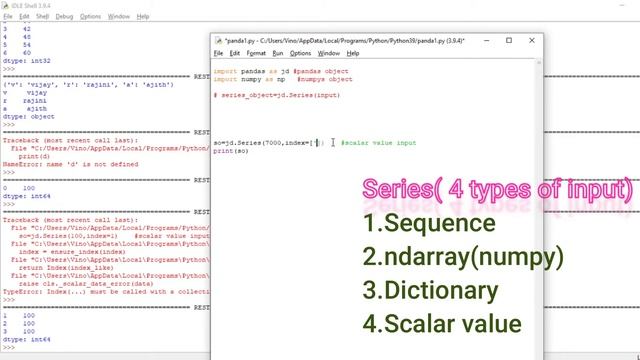Click the '#scalar value input' comment
The width and height of the screenshot is (640, 360).
[x=378, y=143]
